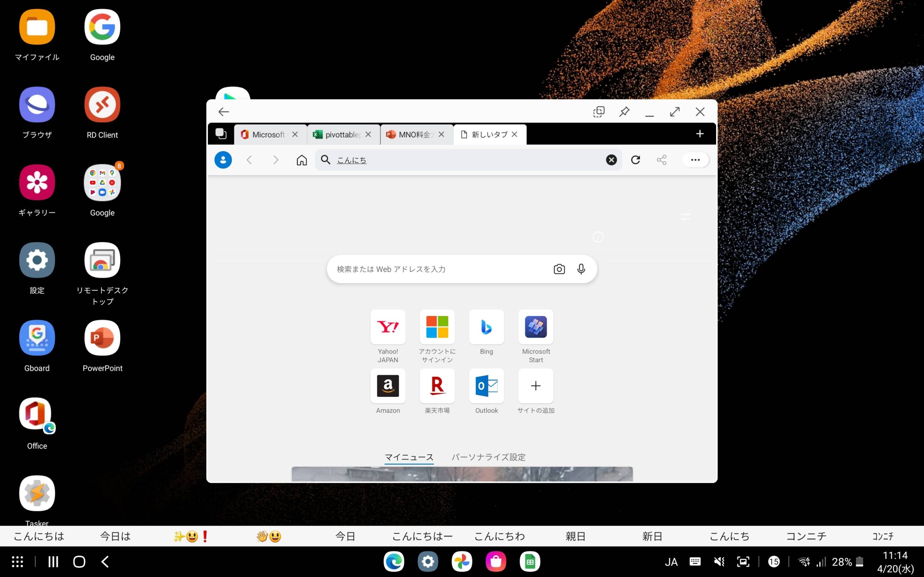Switch input language JA

671,562
